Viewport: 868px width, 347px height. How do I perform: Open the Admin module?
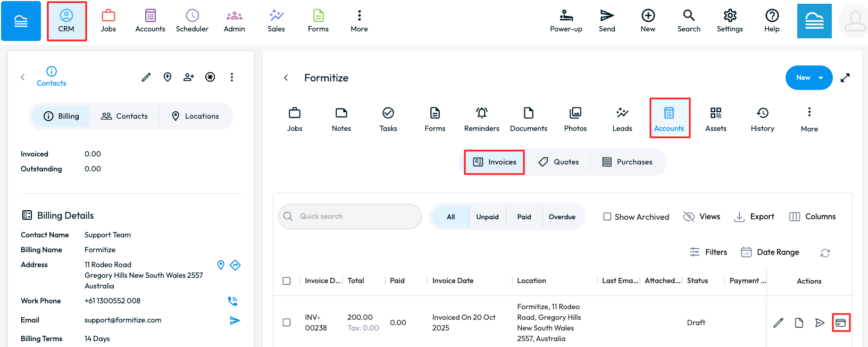pos(235,21)
